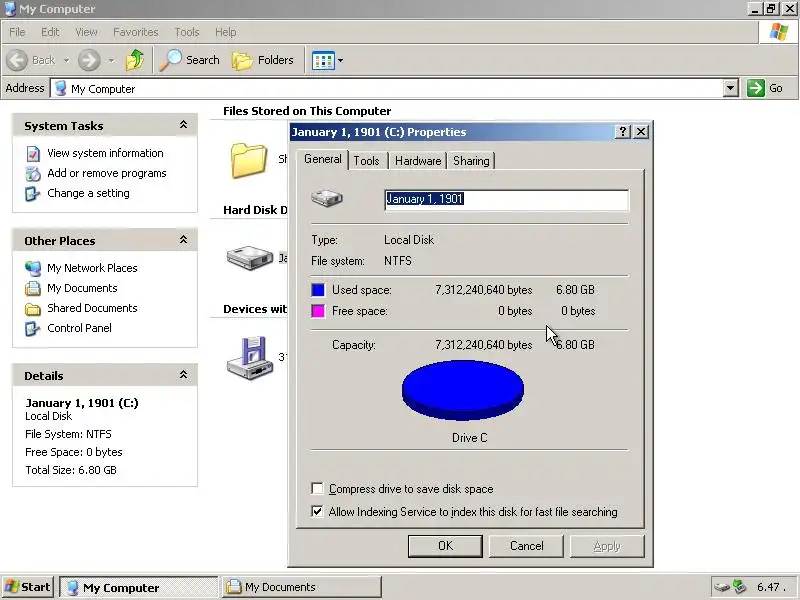800x600 pixels.
Task: Click the Properties dialog help question button
Action: click(x=623, y=132)
